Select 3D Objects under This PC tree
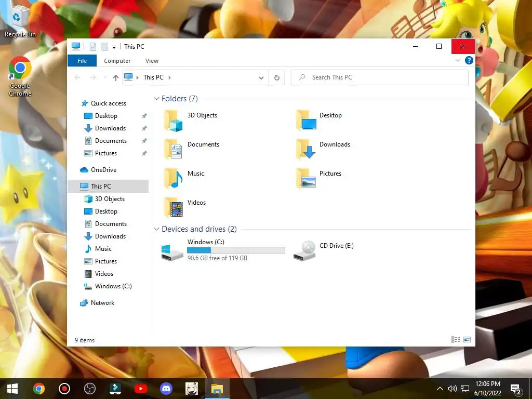 [104, 199]
